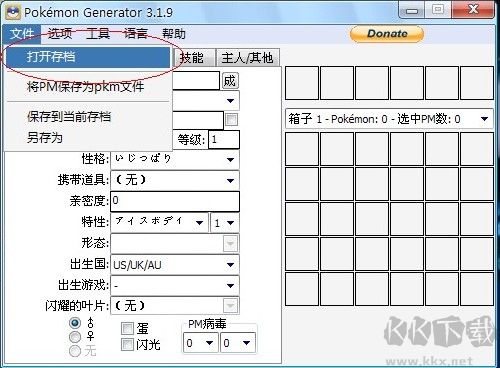The height and width of the screenshot is (368, 500).
Task: Expand the 出生游戏 origin game dropdown
Action: point(230,285)
